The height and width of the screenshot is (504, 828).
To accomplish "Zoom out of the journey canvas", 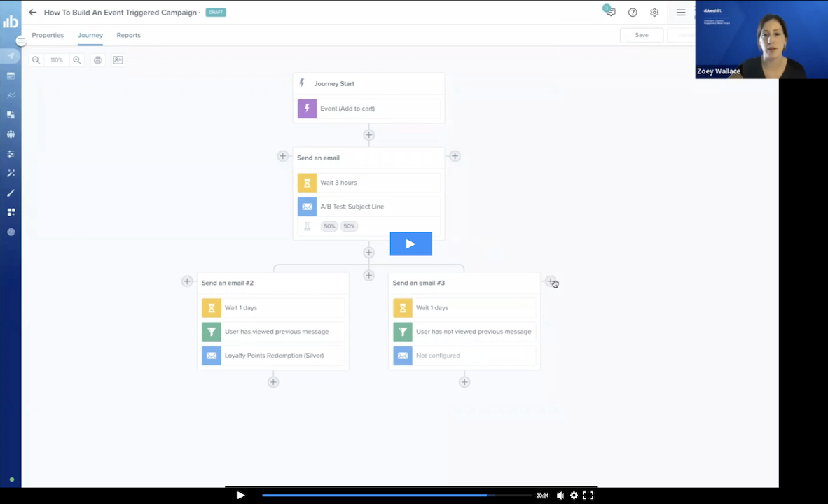I will pos(36,60).
